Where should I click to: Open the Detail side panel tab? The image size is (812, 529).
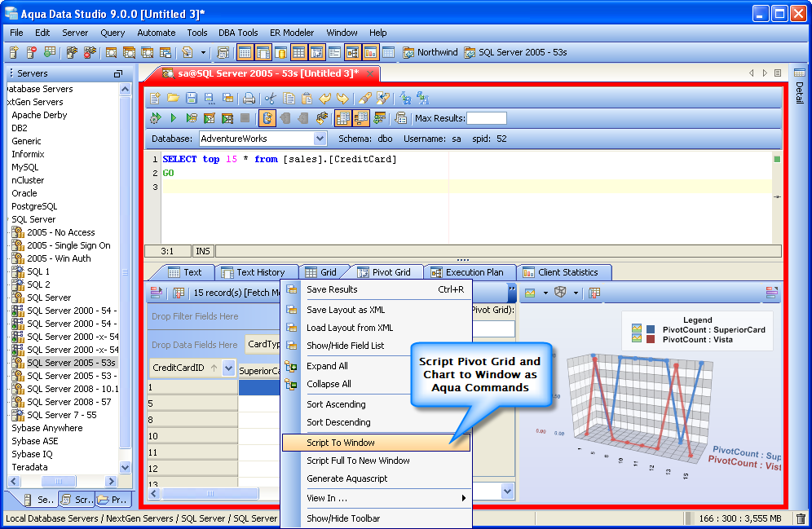tap(800, 86)
